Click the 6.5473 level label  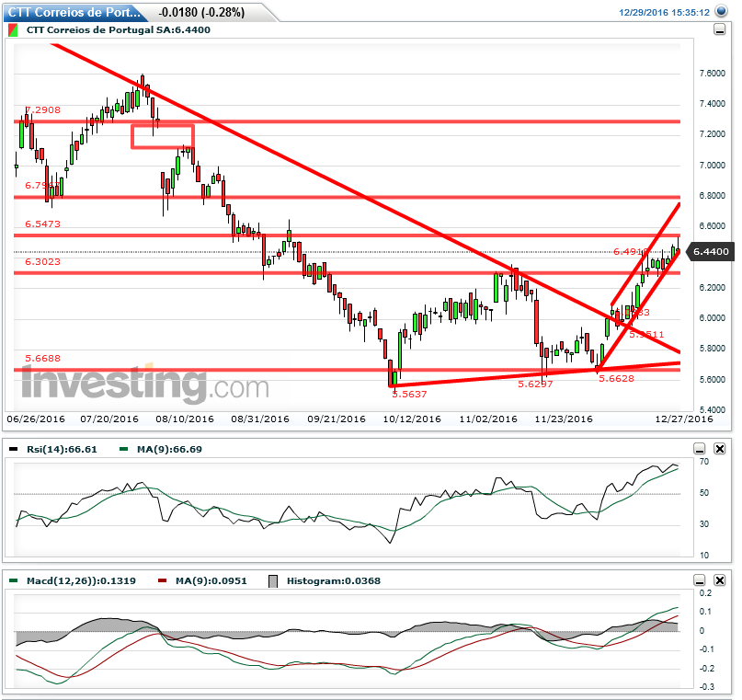click(42, 224)
